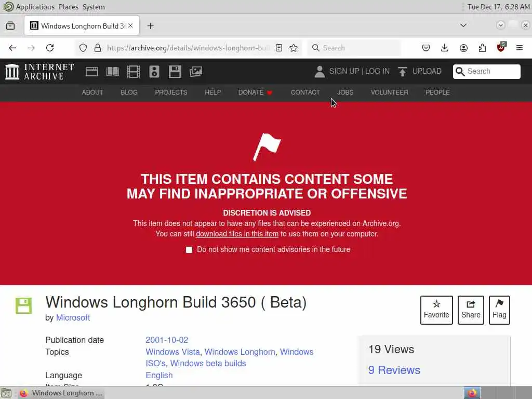
Task: Click LOG IN link
Action: click(x=377, y=71)
